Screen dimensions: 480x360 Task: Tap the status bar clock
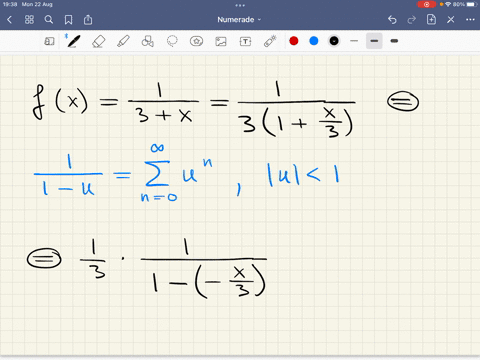pos(10,4)
